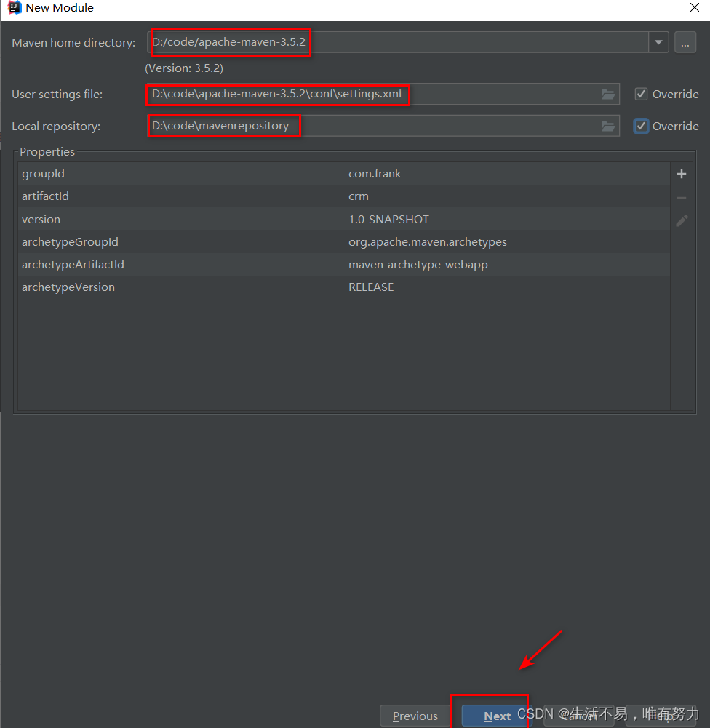Select the archetypeArtifactId maven-archetype-webapp row
710x728 pixels.
pyautogui.click(x=218, y=264)
